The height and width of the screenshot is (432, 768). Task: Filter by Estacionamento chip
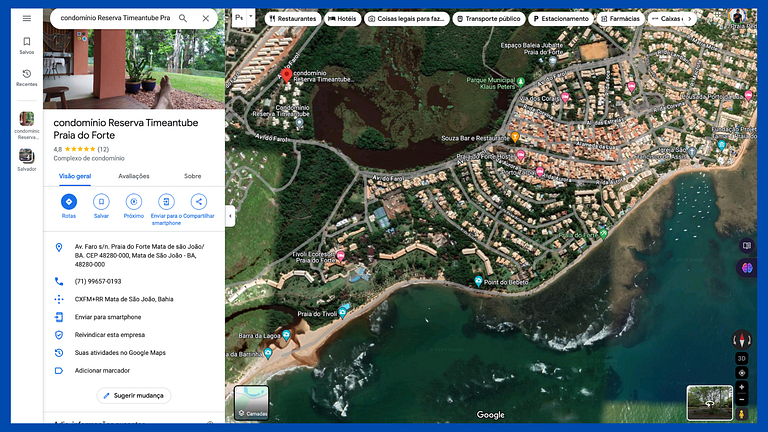click(561, 19)
